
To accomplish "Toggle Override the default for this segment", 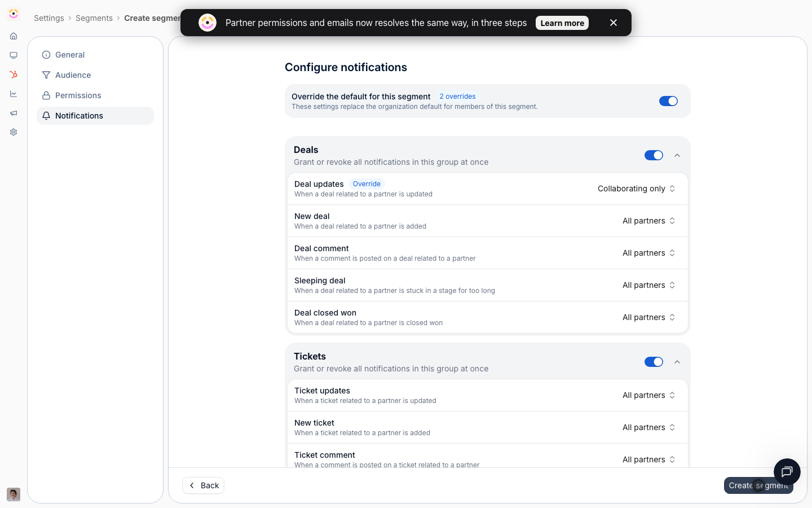I will 668,101.
